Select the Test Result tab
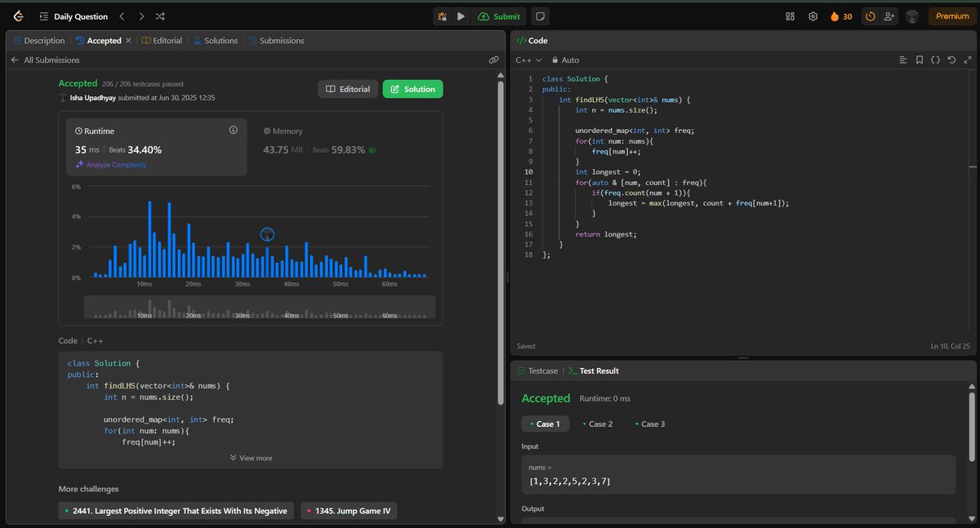The image size is (980, 528). pos(594,370)
